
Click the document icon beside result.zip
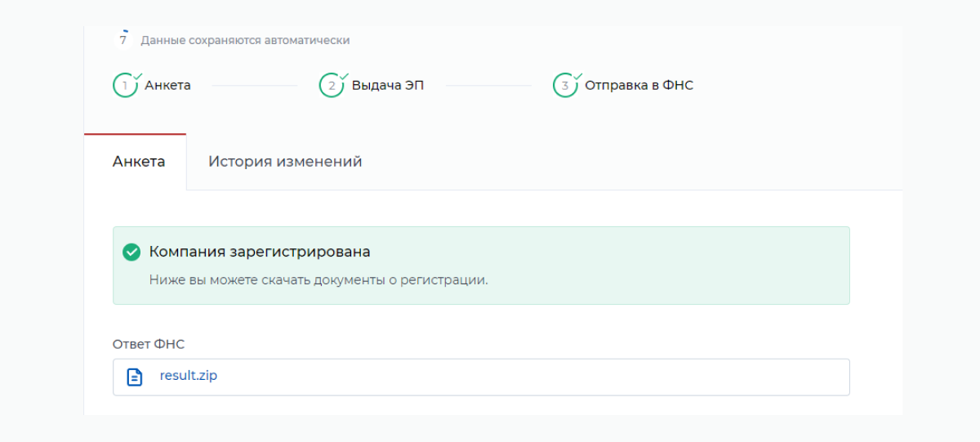click(135, 377)
